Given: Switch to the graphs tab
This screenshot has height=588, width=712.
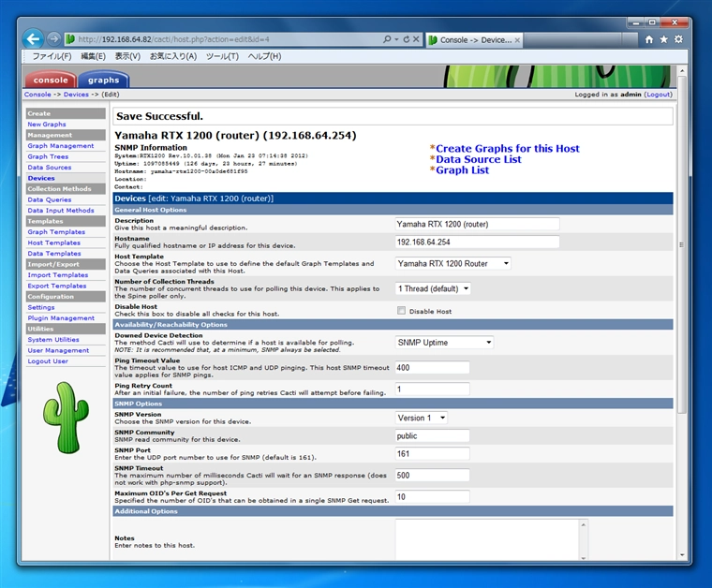Looking at the screenshot, I should [x=104, y=80].
